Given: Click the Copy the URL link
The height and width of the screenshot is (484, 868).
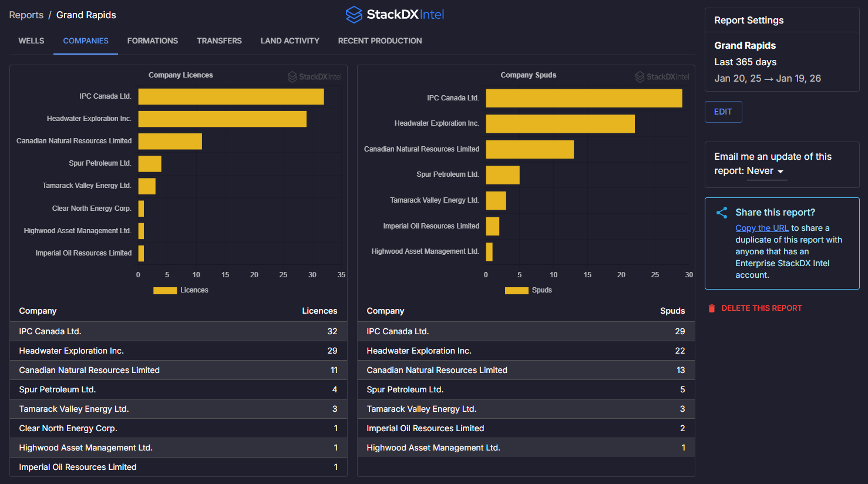Looking at the screenshot, I should tap(762, 228).
